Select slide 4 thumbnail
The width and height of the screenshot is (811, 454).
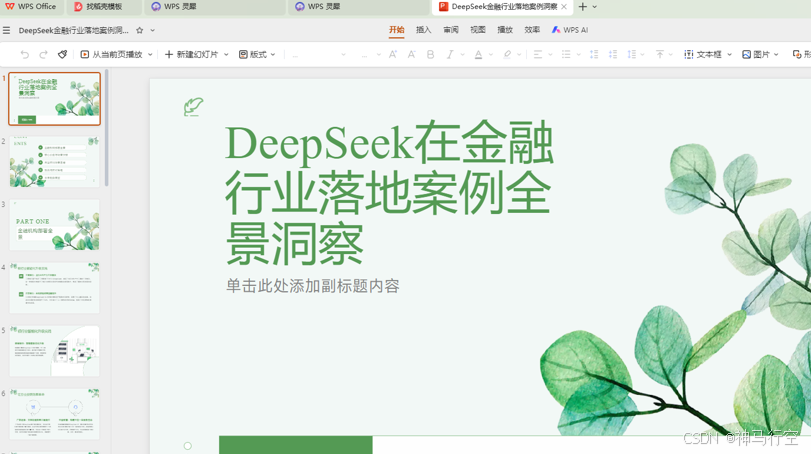54,288
